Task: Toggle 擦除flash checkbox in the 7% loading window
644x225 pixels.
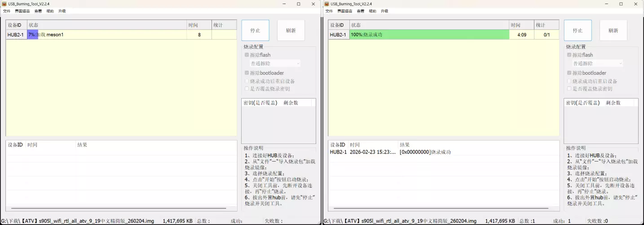Action: click(247, 55)
